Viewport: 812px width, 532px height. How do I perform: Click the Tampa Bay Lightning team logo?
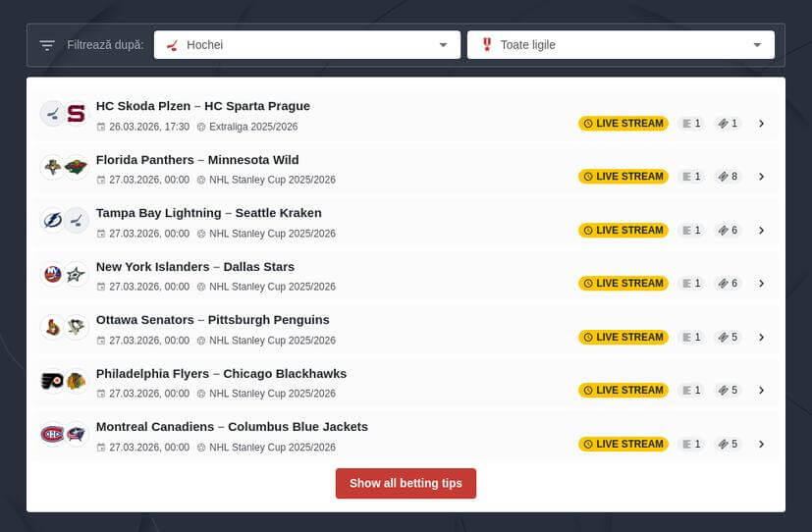click(52, 221)
